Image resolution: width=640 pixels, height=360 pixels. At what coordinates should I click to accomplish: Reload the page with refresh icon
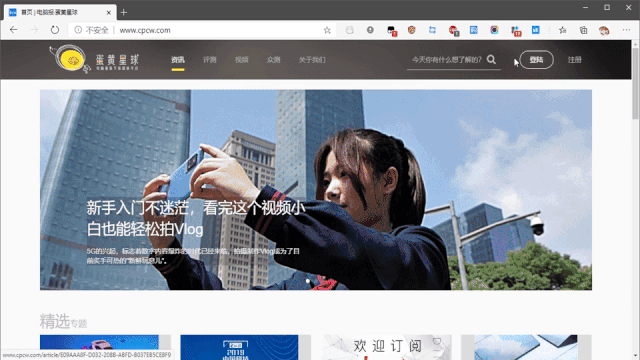coord(55,30)
